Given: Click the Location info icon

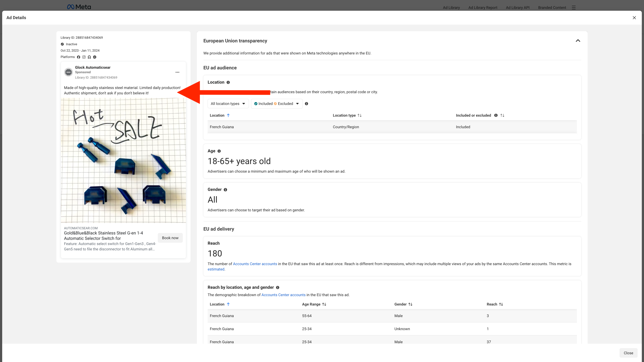Looking at the screenshot, I should [228, 82].
